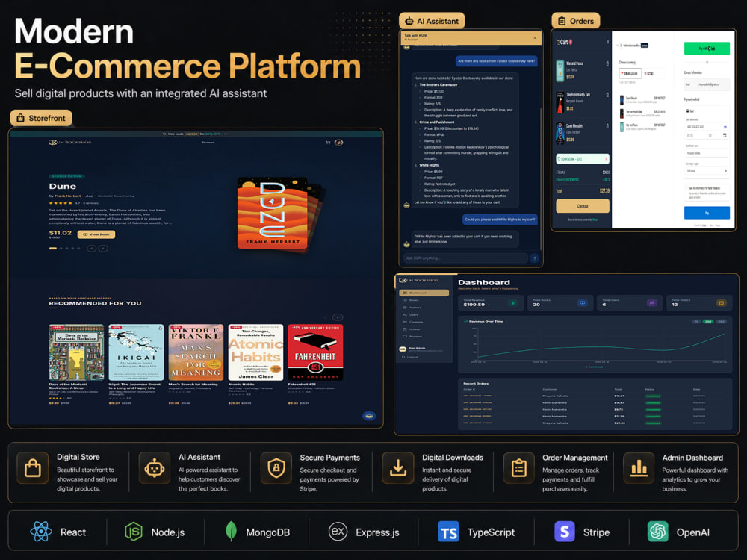Open the Man's Search for Meaning cover
This screenshot has width=747, height=560.
pyautogui.click(x=196, y=352)
